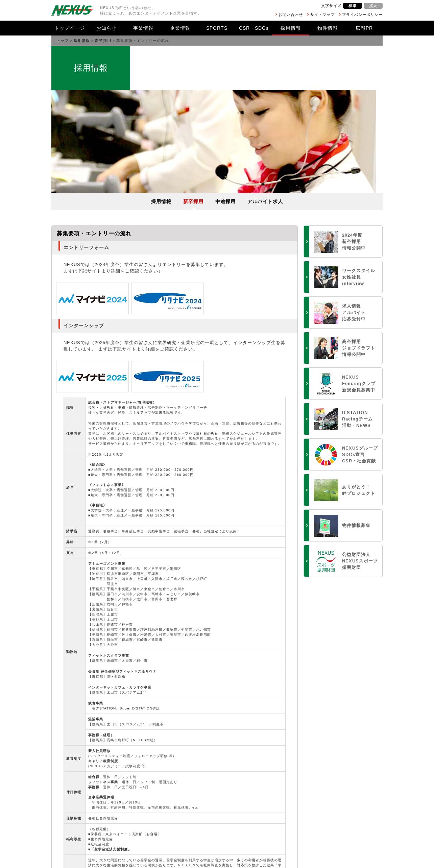Select the アルバイト求人 tab
Image resolution: width=434 pixels, height=868 pixels.
tap(265, 201)
